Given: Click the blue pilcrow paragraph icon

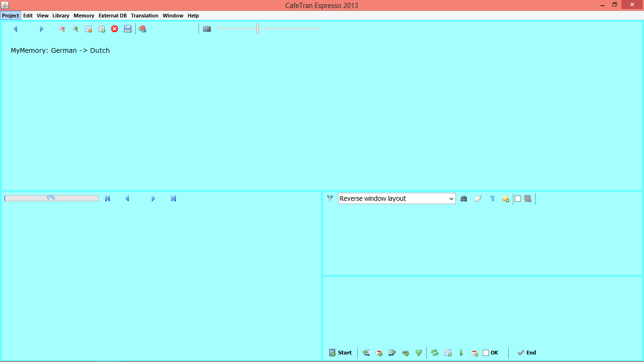Looking at the screenshot, I should coord(492,198).
